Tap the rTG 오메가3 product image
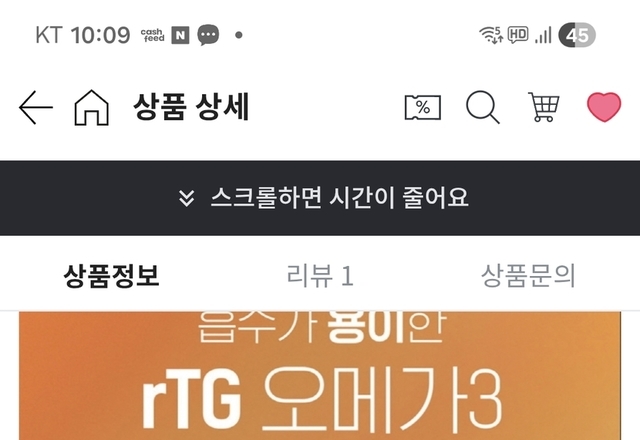640x440 pixels. 320,376
